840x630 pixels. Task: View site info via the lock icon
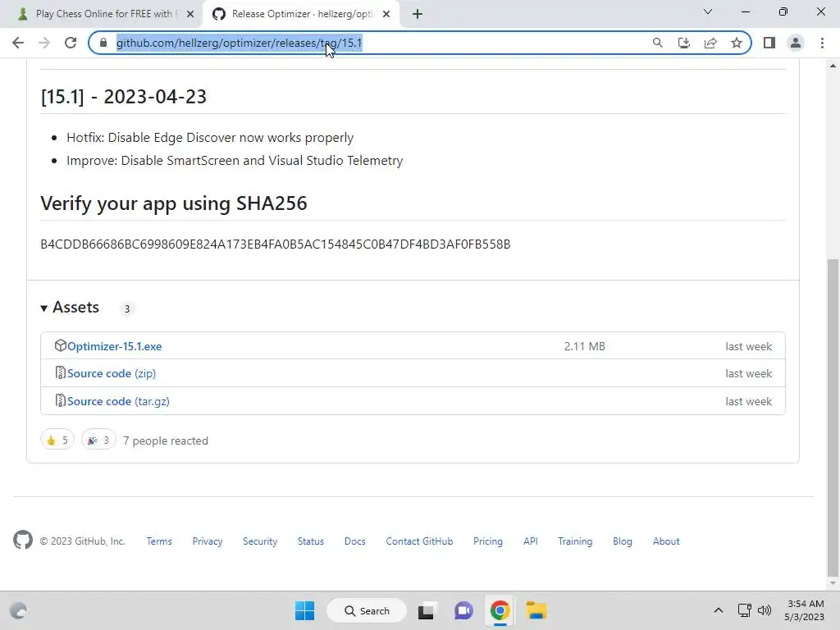[x=103, y=43]
